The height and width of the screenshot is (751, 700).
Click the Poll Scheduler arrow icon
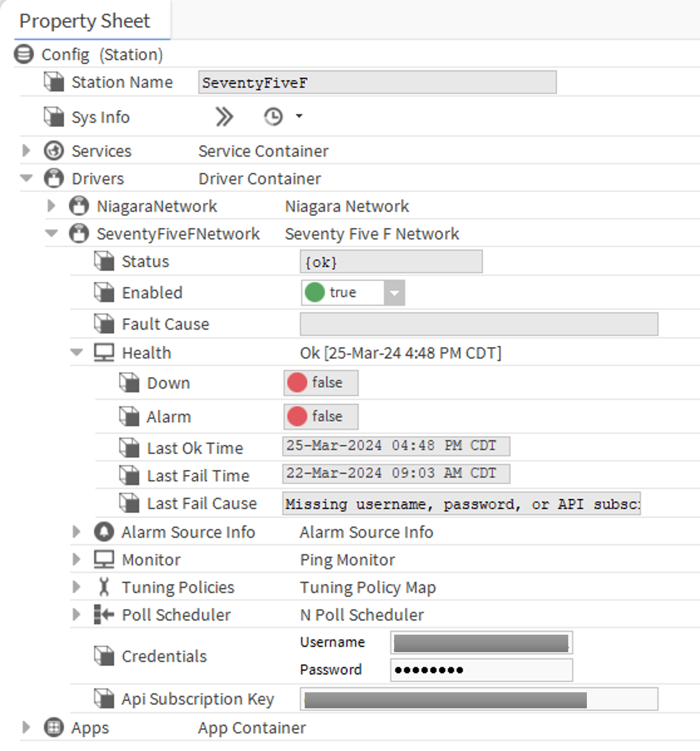[104, 615]
